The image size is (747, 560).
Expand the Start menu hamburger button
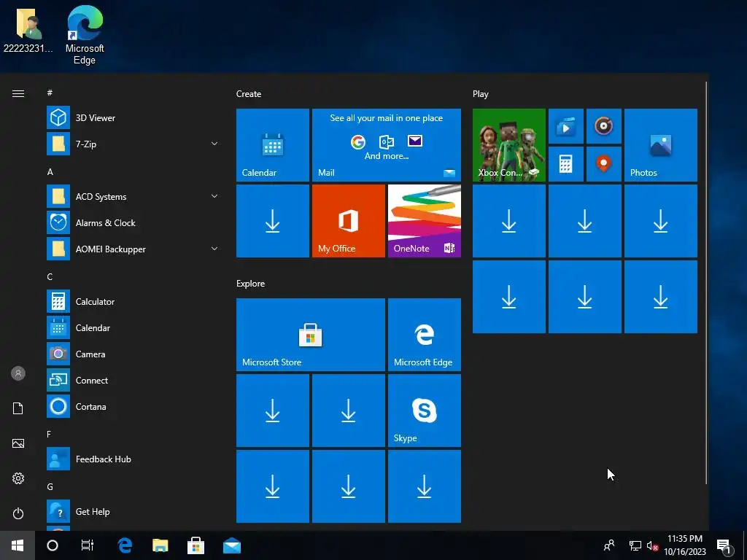(x=18, y=93)
